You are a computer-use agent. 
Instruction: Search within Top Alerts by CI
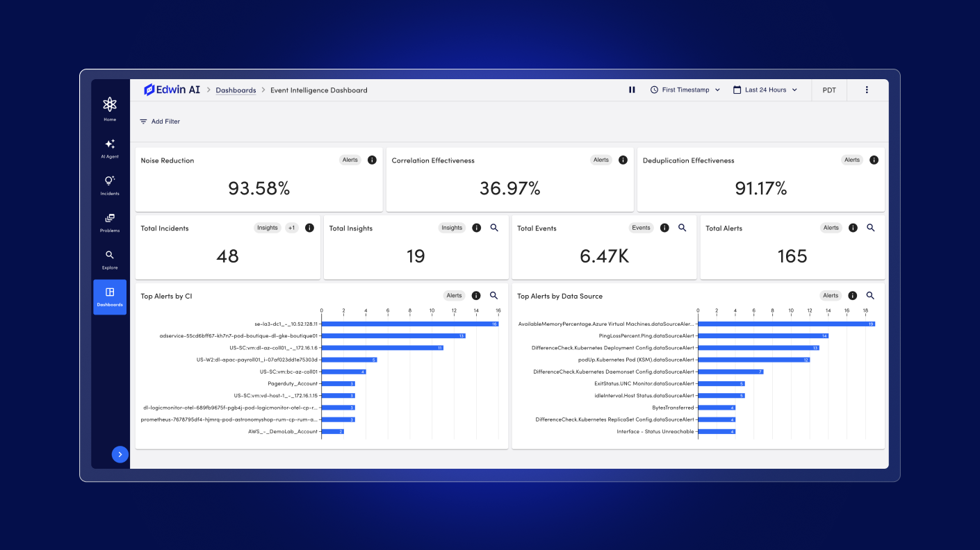[494, 296]
